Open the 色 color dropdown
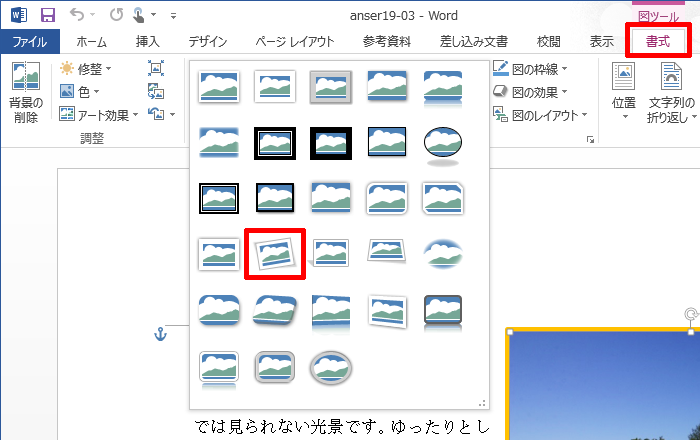700x440 pixels. [79, 92]
